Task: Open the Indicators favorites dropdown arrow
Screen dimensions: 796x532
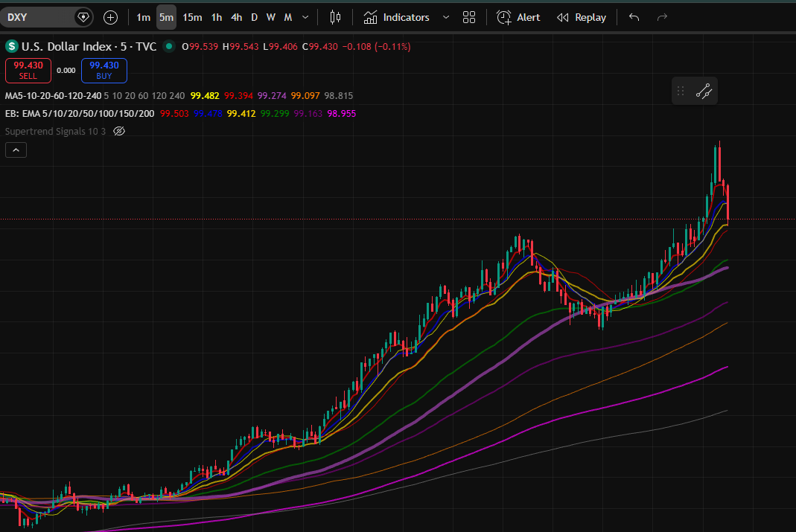Action: [446, 17]
